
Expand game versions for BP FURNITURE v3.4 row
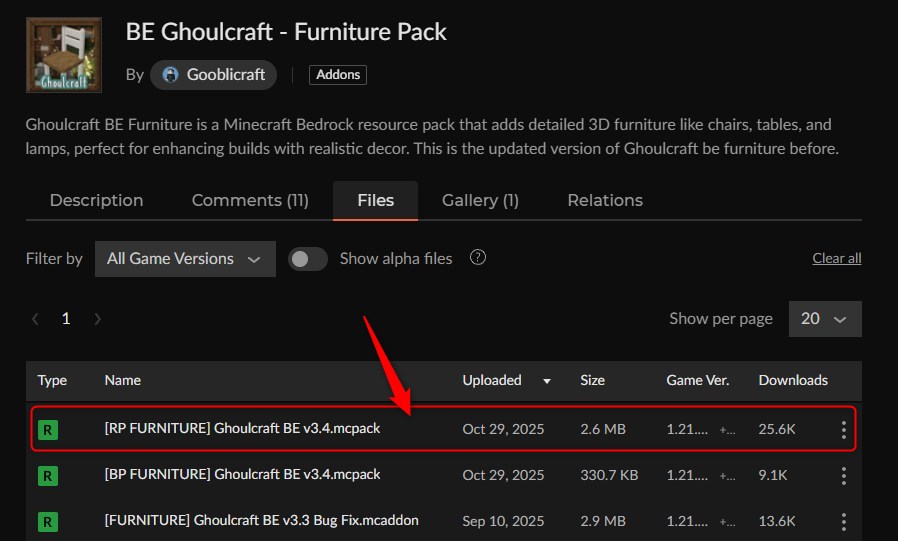(727, 475)
